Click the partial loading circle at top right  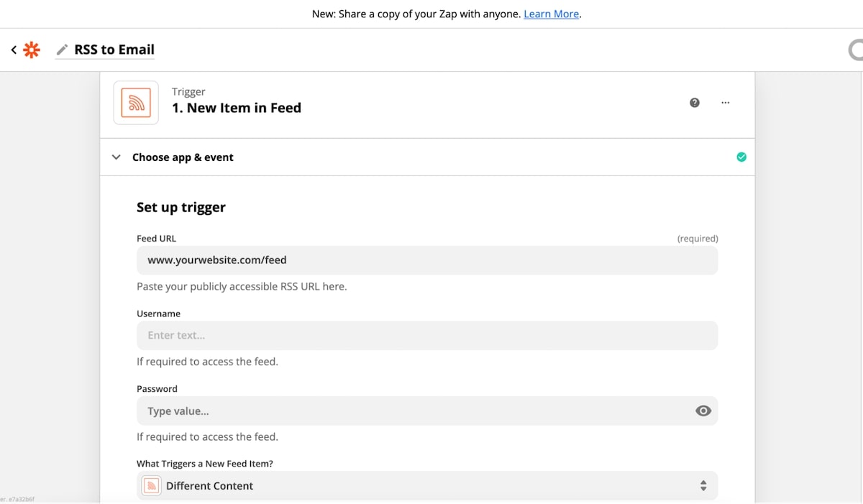coord(856,50)
